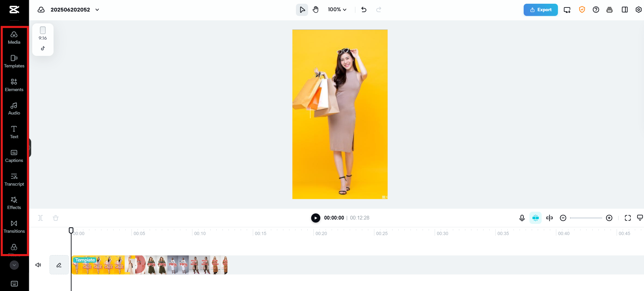644x291 pixels.
Task: Collapse the left panel handle
Action: click(30, 148)
